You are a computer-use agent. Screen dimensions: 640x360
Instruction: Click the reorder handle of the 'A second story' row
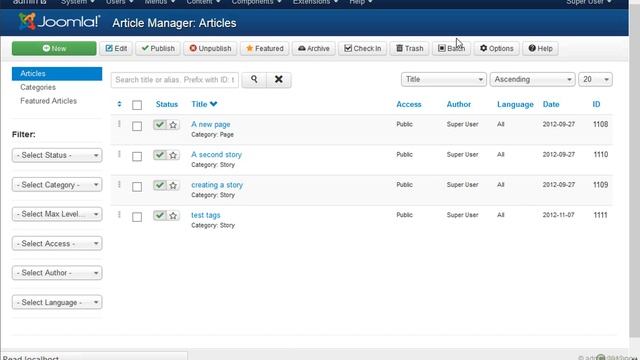pos(119,154)
